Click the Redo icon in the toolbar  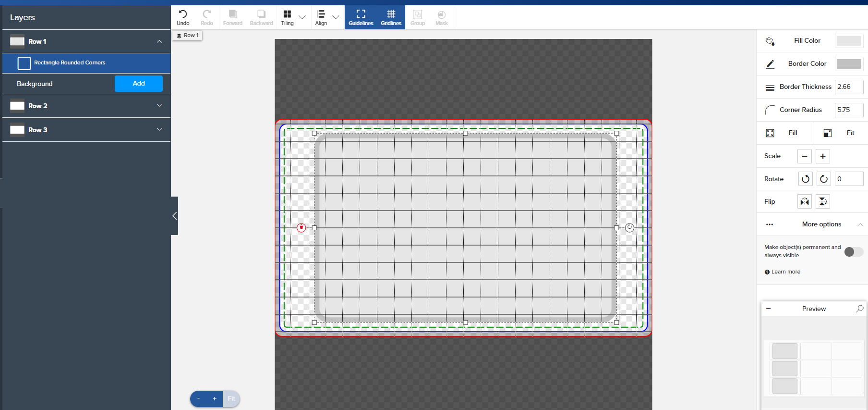point(207,14)
